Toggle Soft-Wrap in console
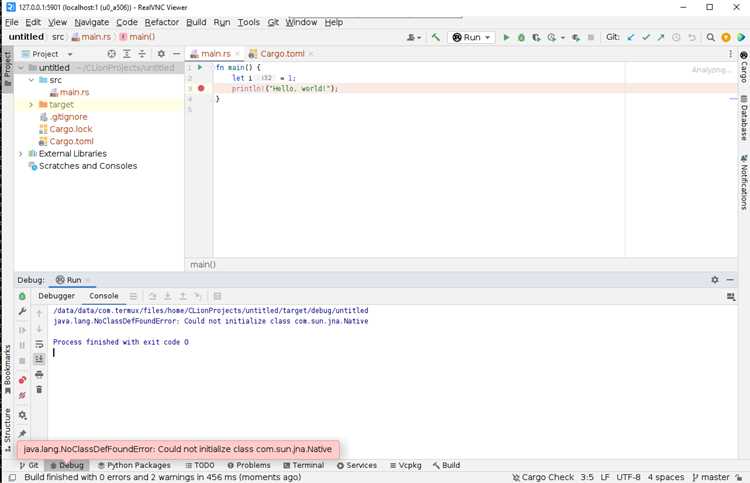This screenshot has width=750, height=483. (39, 344)
